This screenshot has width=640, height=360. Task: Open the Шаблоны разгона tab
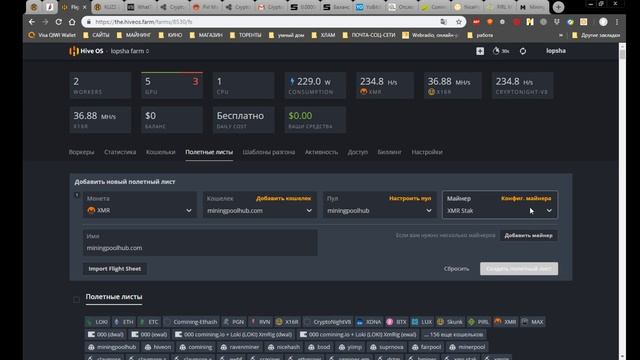(269, 152)
